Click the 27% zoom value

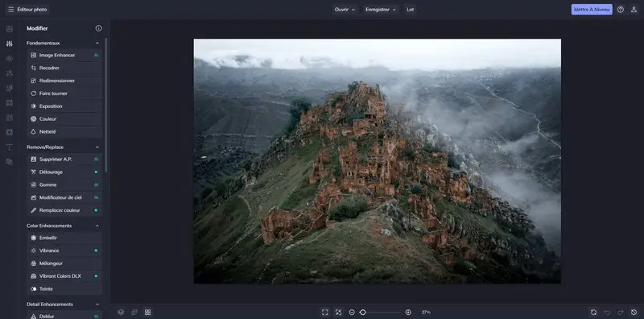point(426,313)
